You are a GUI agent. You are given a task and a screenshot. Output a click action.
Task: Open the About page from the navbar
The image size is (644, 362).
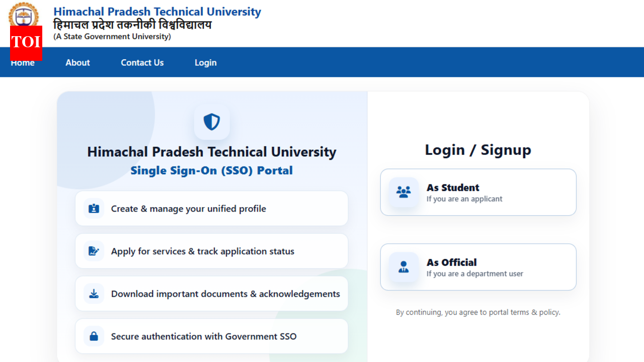(77, 62)
